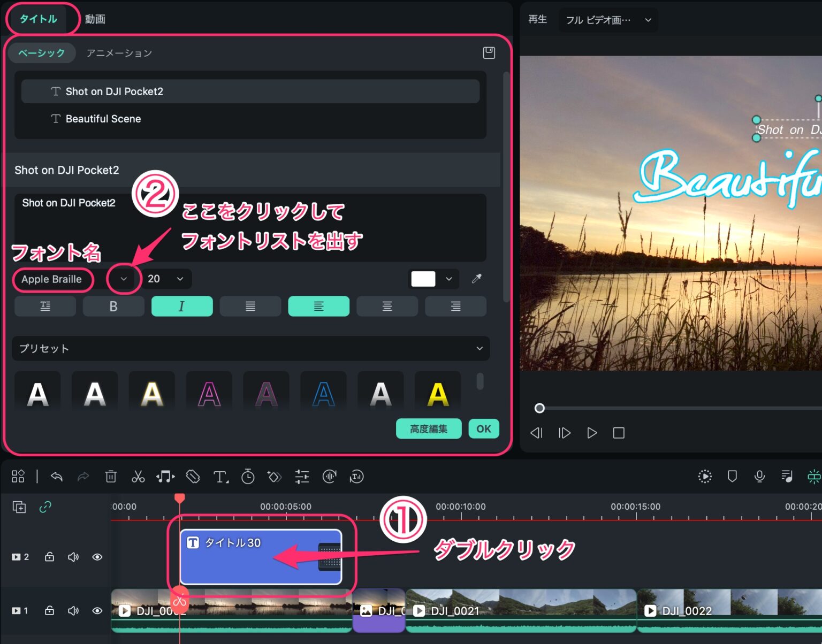Open フル ビデオ画 playback quality dropdown
This screenshot has width=822, height=644.
[608, 20]
